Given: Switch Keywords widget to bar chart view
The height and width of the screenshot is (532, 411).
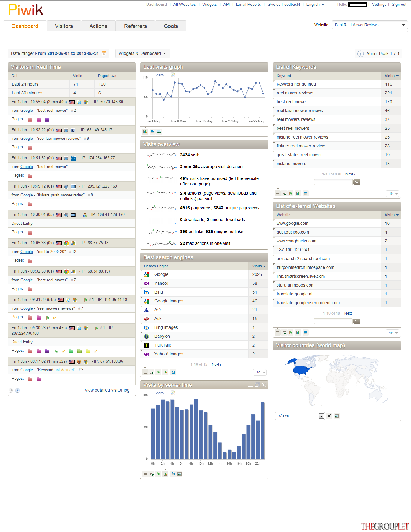Looking at the screenshot, I should pyautogui.click(x=298, y=193).
